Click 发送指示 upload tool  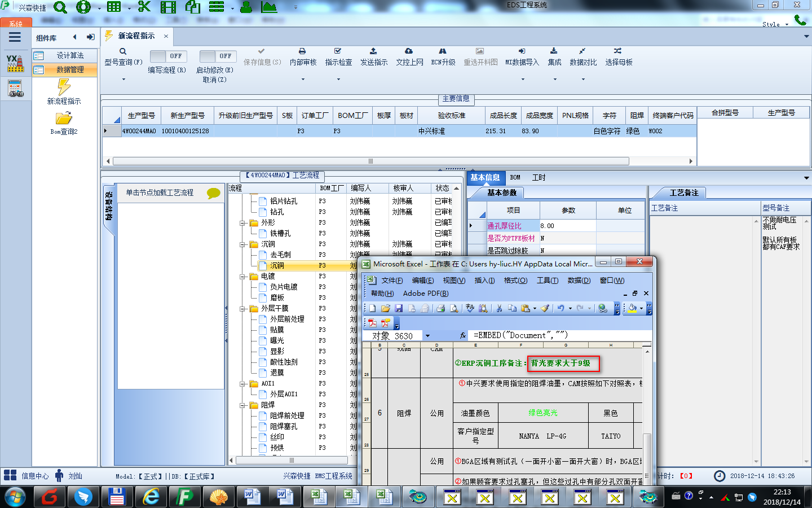coord(374,57)
